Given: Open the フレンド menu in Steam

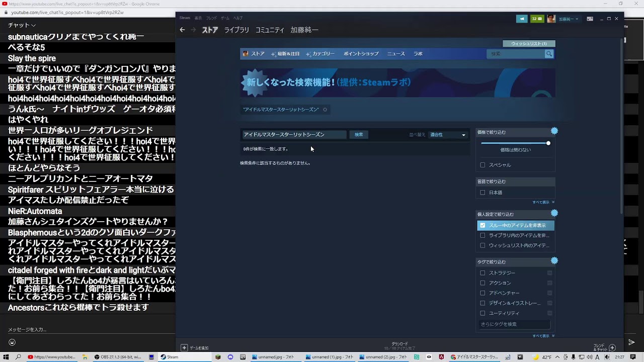Looking at the screenshot, I should (x=211, y=18).
